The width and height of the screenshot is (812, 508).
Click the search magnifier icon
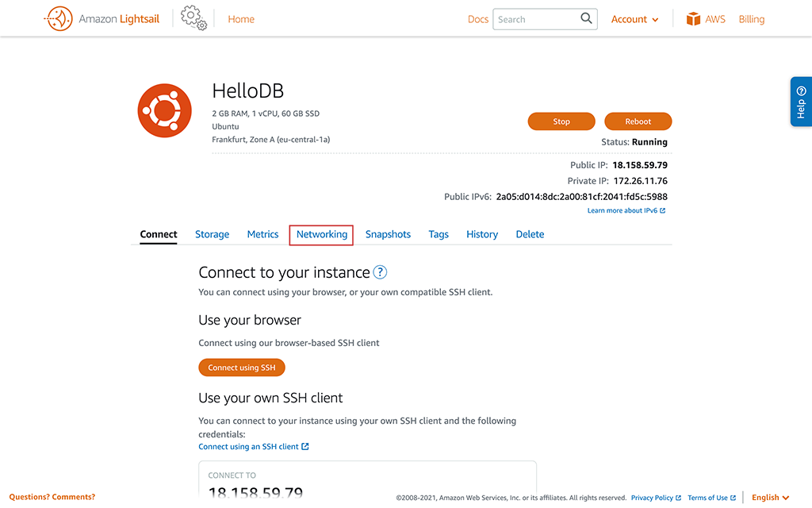coord(586,18)
